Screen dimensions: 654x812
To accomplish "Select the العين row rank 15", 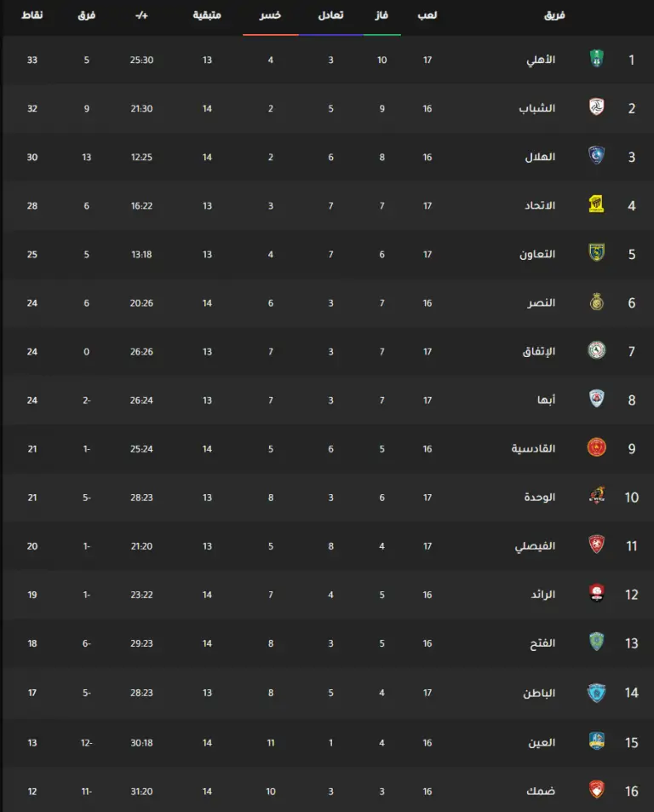I will pos(327,742).
